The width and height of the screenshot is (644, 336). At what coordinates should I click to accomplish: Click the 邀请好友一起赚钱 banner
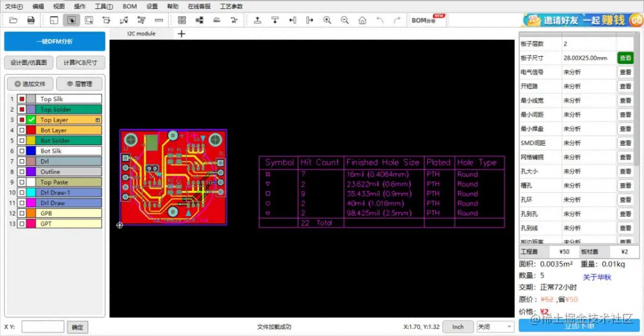coord(582,20)
